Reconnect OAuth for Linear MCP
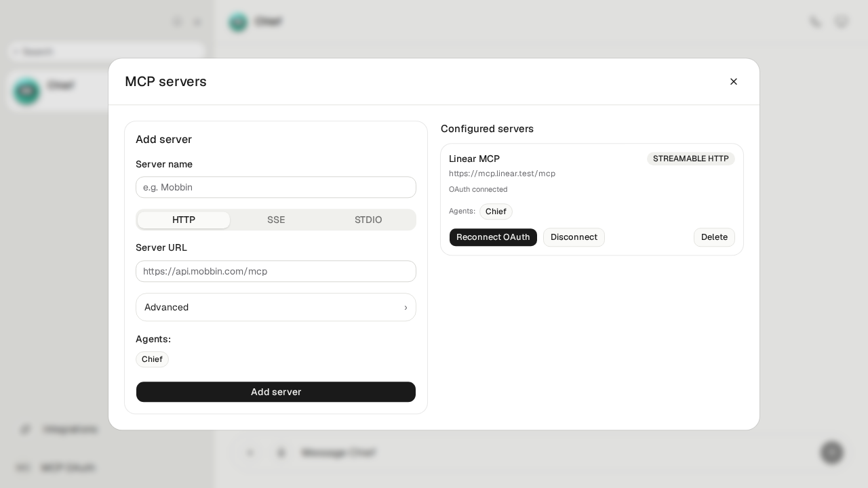Viewport: 868px width, 488px height. coord(493,237)
